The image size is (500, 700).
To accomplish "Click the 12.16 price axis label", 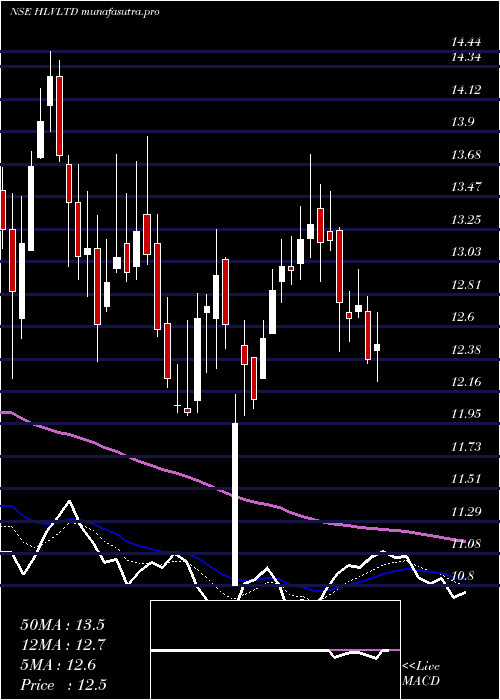I will tap(466, 382).
